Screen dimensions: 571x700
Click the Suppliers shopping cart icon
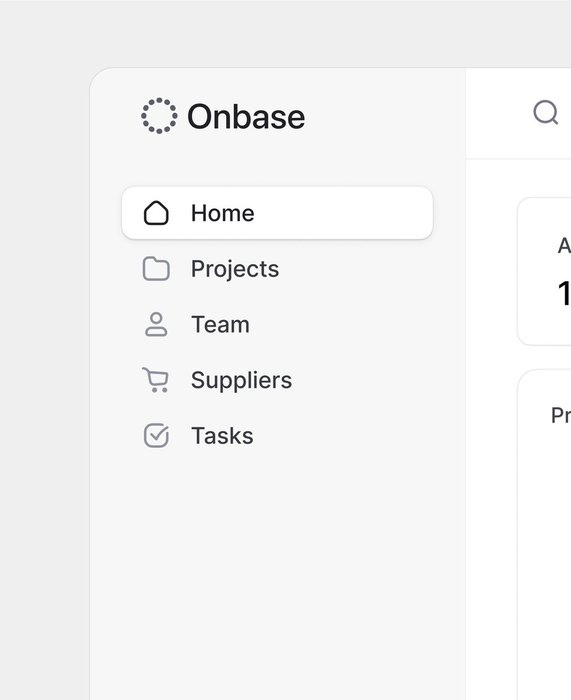[x=155, y=380]
